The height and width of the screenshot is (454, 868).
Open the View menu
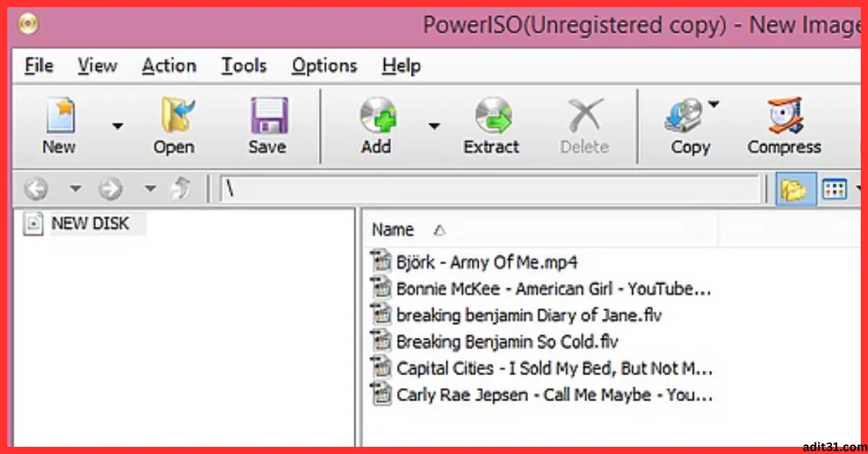click(98, 66)
